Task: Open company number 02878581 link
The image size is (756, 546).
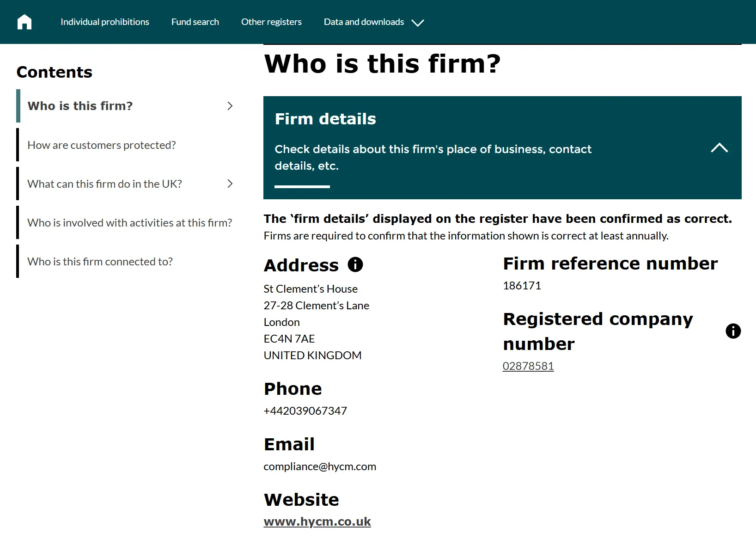Action: 528,366
